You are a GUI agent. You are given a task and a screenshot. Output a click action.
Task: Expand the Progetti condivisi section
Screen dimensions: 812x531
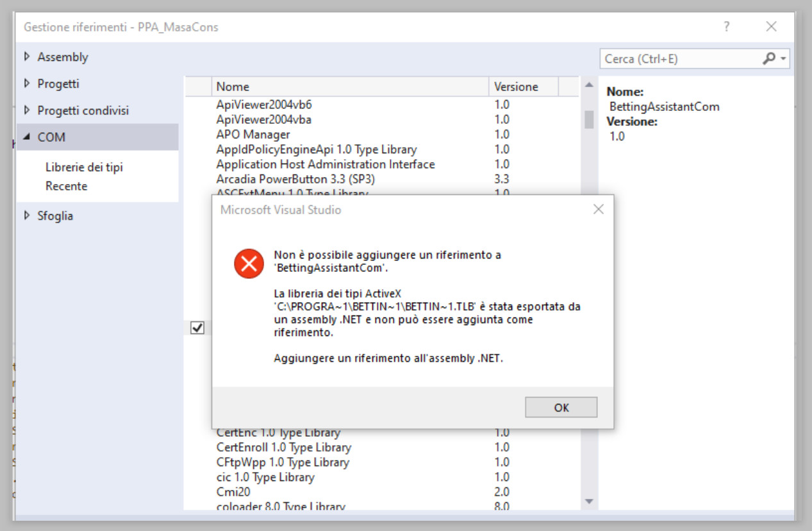coord(27,111)
